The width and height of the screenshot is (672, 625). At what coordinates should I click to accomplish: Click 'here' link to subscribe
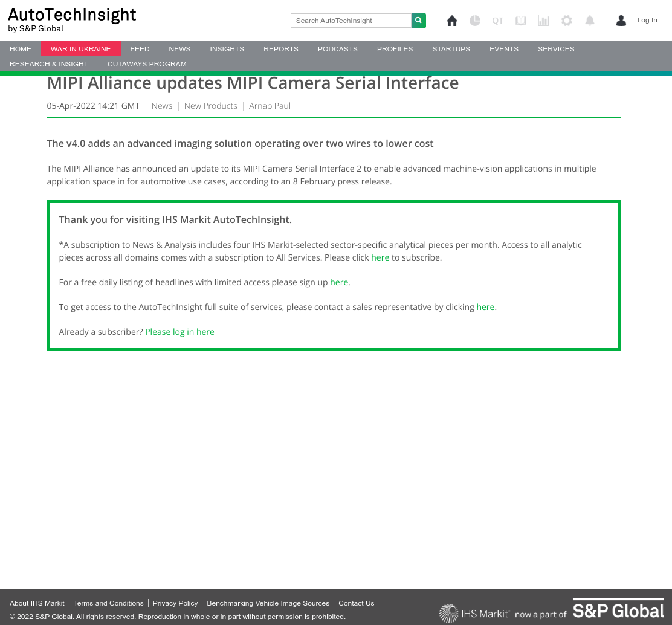380,257
